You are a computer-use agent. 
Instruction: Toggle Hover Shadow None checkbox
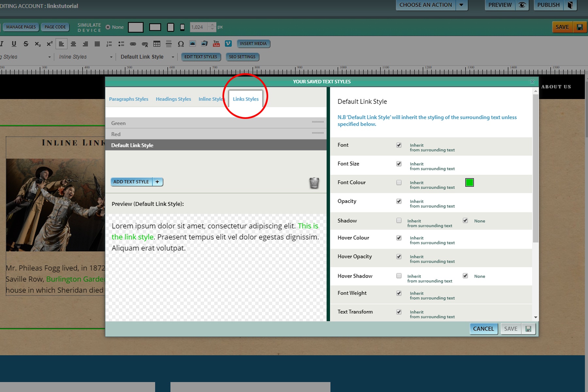click(465, 276)
